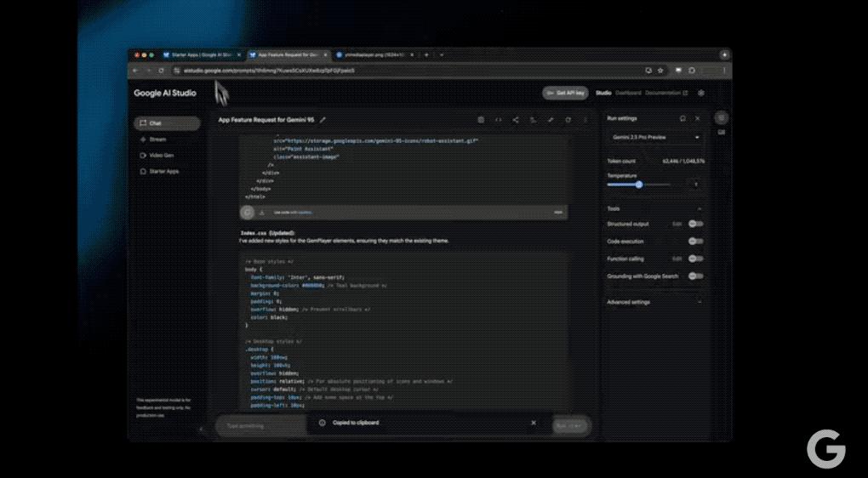Open the Gemini 2.5 Pro Preview model dropdown
Viewport: 868px width, 478px height.
click(x=655, y=137)
